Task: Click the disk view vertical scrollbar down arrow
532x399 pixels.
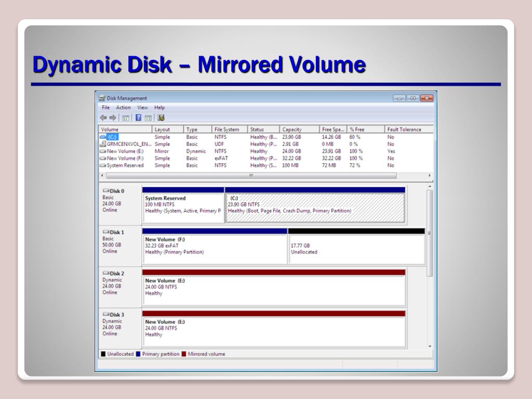Action: click(x=430, y=347)
